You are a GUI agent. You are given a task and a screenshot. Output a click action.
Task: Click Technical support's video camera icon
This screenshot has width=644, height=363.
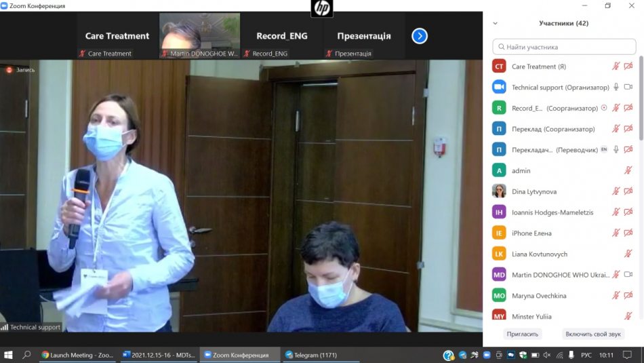click(x=628, y=87)
